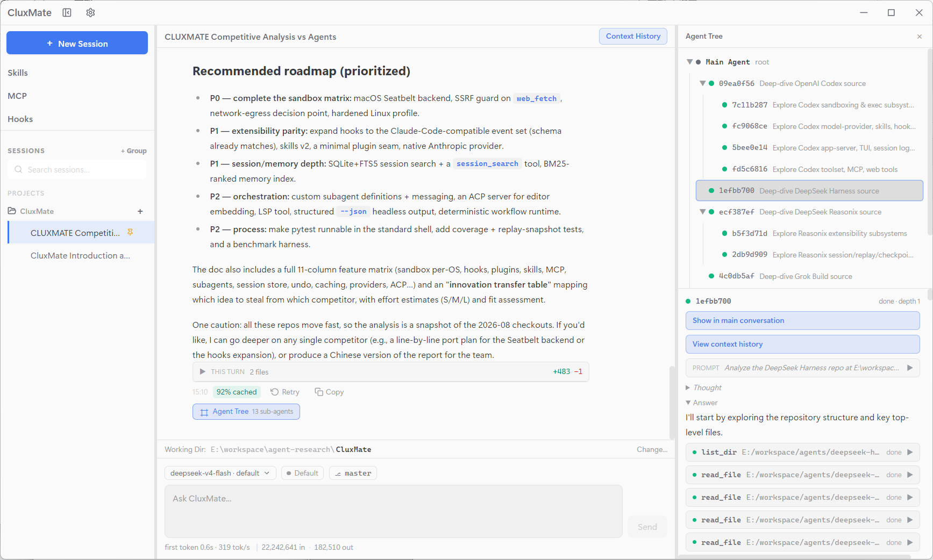The width and height of the screenshot is (933, 560).
Task: Collapse the sidebar panel icon
Action: [x=67, y=12]
